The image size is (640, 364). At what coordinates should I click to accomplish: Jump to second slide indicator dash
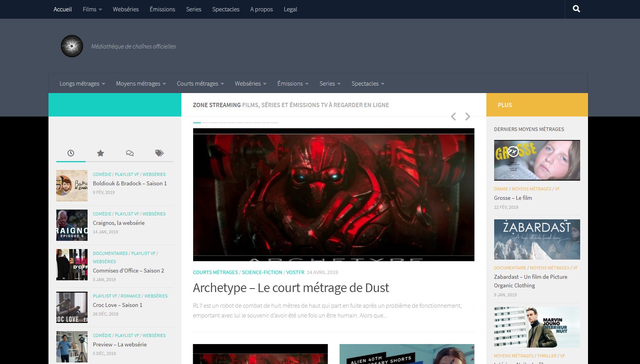click(x=206, y=123)
